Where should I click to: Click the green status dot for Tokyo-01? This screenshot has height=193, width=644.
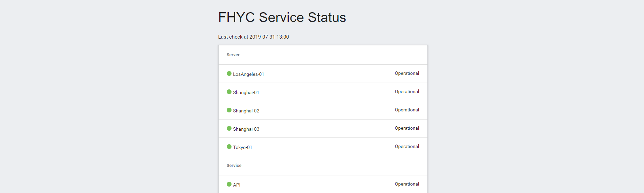pos(229,147)
